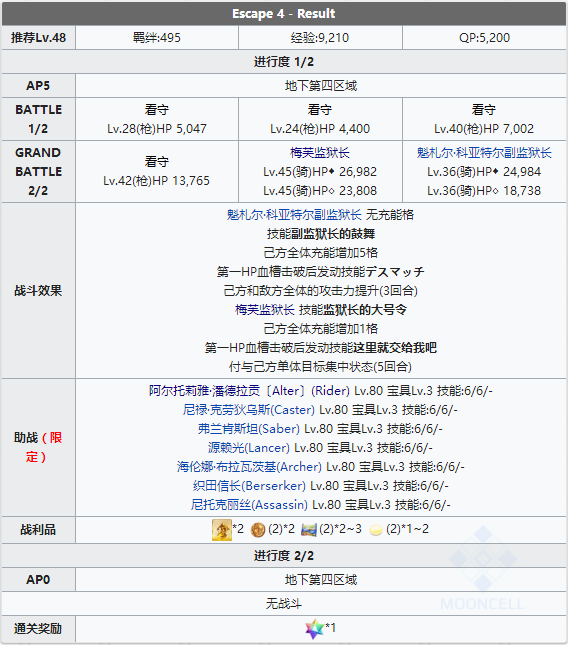This screenshot has height=645, width=568.
Task: Click Lv.36(骑)HP 18,738 value
Action: click(x=484, y=190)
